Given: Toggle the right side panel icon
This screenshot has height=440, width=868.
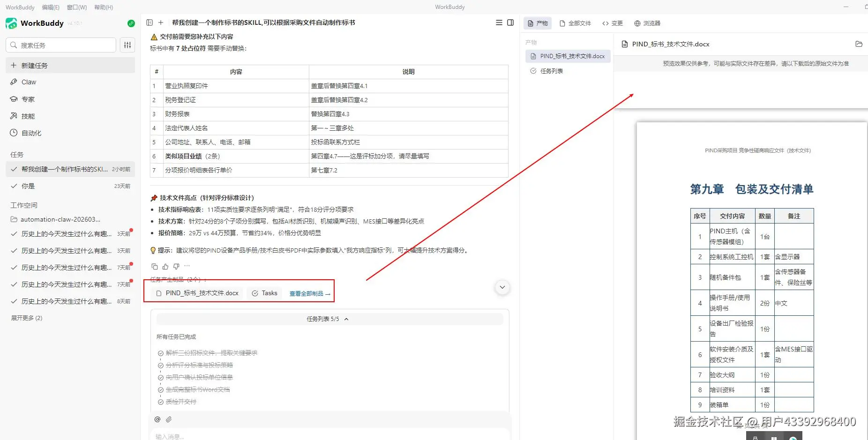Looking at the screenshot, I should (510, 22).
